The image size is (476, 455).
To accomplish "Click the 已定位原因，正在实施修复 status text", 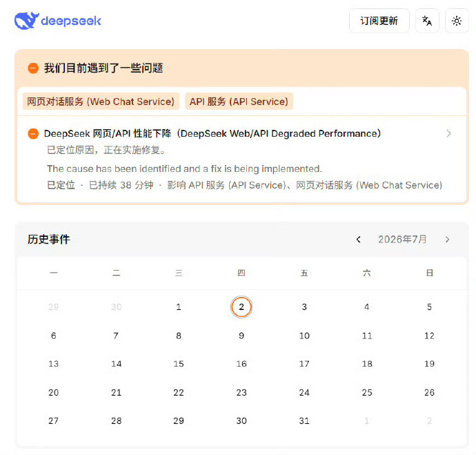I will [106, 150].
